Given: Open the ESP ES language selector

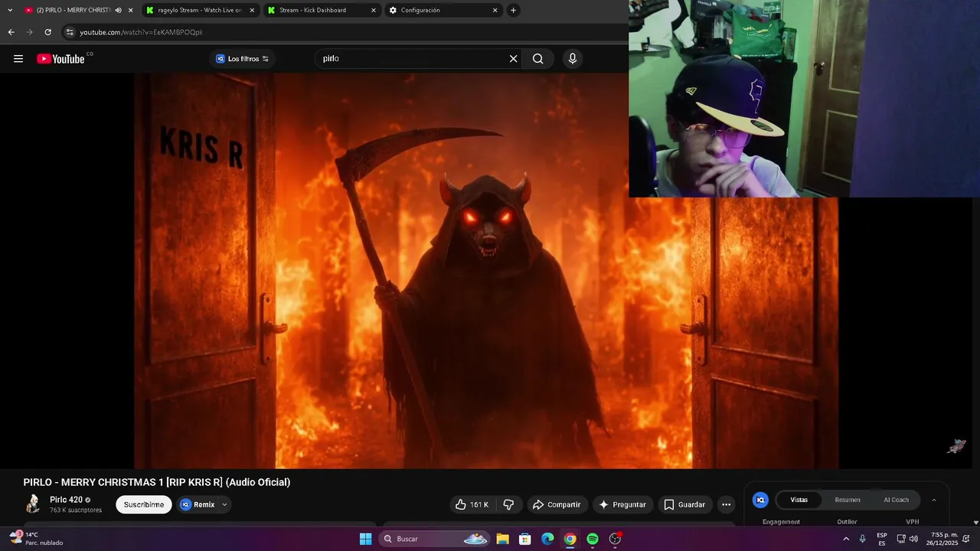Looking at the screenshot, I should tap(882, 539).
